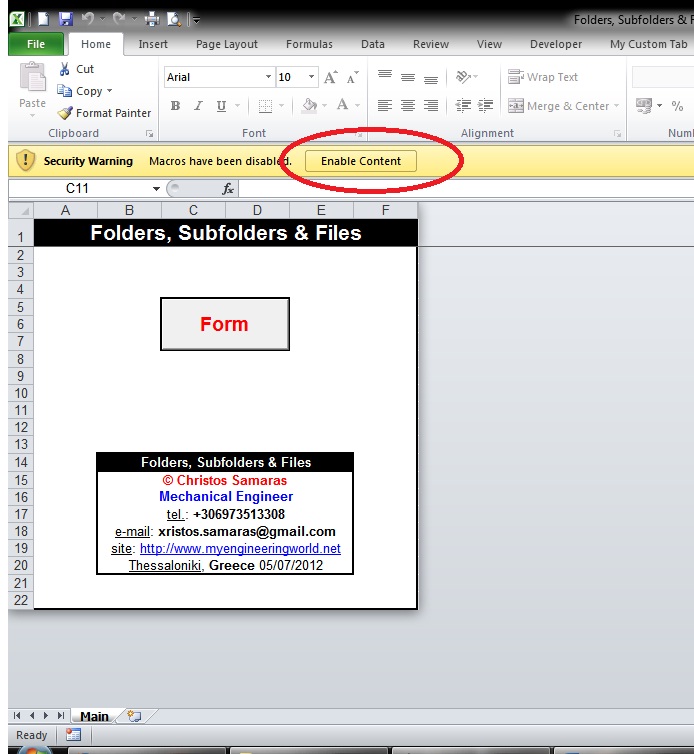Click the Font Color letter A
The width and height of the screenshot is (694, 754).
(342, 105)
